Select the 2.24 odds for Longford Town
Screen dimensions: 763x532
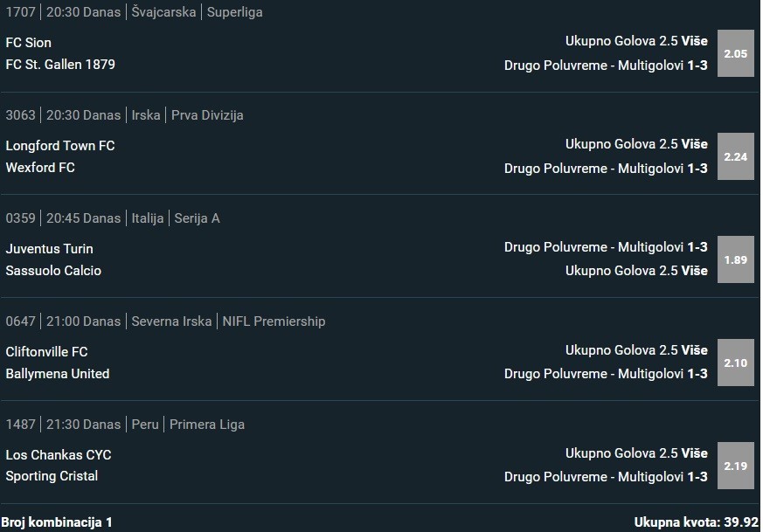tap(735, 156)
